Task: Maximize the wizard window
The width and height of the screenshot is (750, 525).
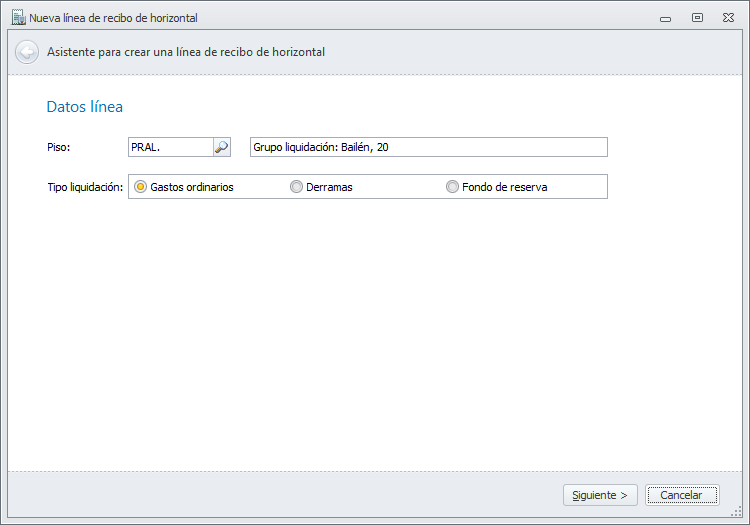Action: click(697, 17)
